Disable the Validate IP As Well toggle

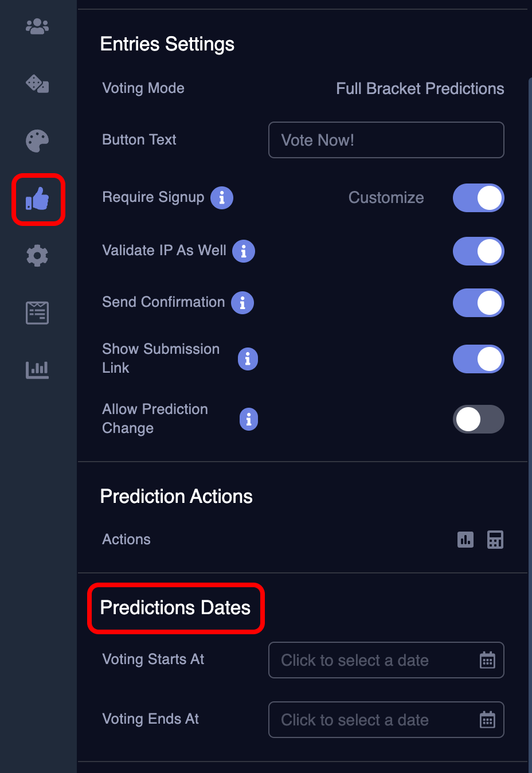click(479, 251)
